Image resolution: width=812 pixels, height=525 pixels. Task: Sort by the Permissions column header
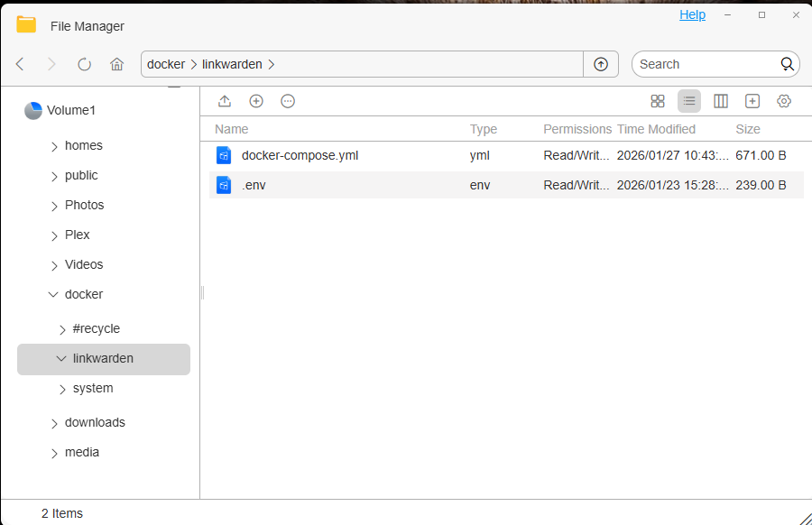pyautogui.click(x=577, y=129)
